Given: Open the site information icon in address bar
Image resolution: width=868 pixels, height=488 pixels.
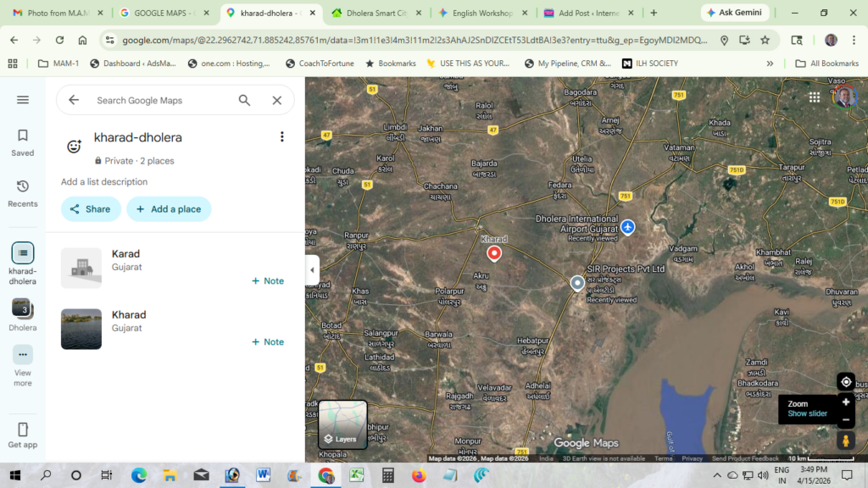Looking at the screenshot, I should [109, 40].
